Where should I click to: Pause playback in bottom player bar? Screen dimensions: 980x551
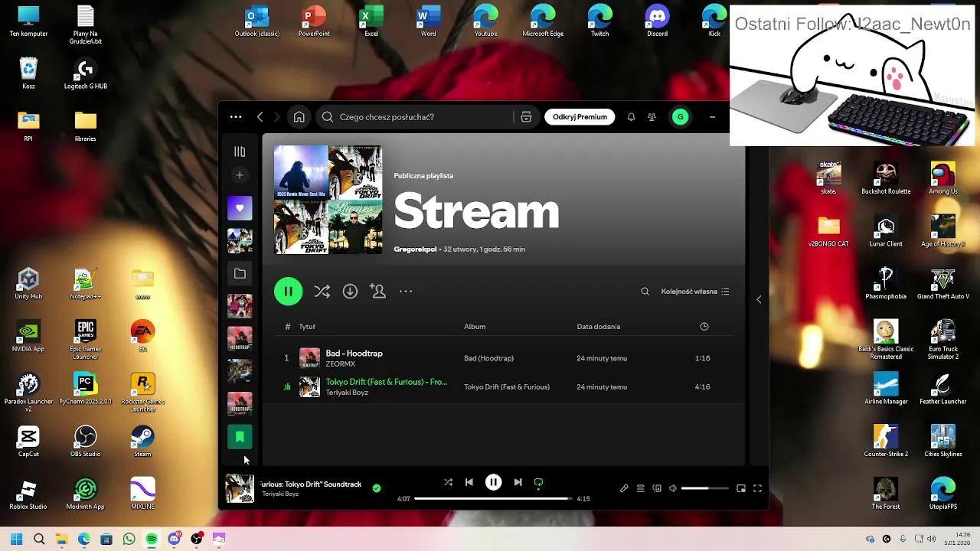click(x=494, y=482)
